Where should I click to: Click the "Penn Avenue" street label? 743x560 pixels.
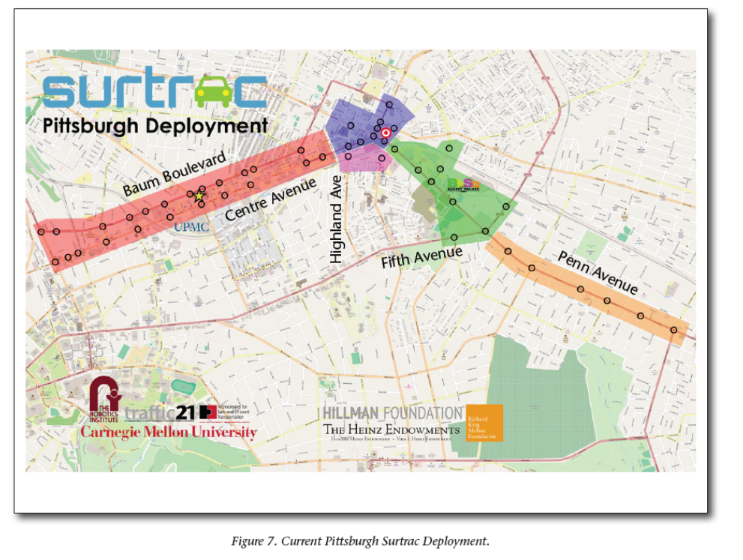(x=598, y=272)
